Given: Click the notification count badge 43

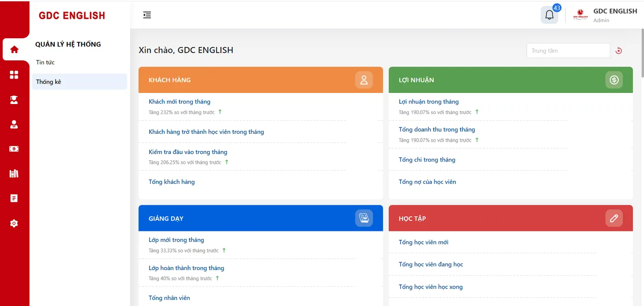Looking at the screenshot, I should click(x=557, y=8).
